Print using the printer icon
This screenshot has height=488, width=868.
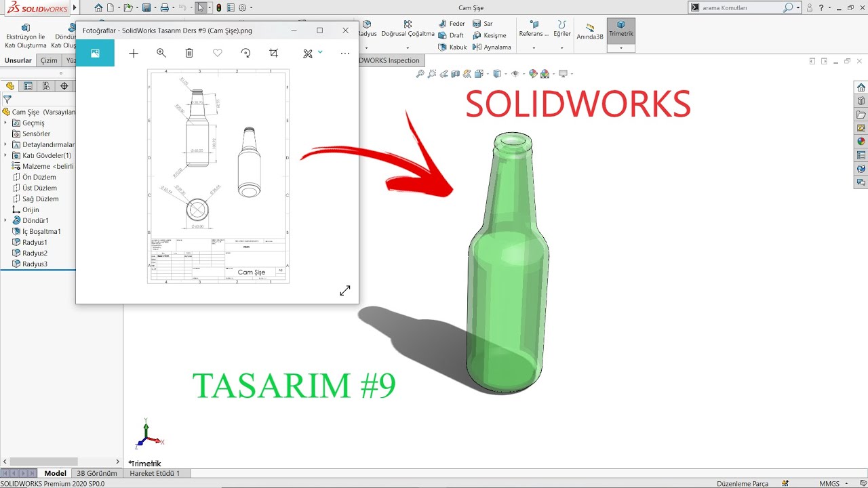coord(164,8)
